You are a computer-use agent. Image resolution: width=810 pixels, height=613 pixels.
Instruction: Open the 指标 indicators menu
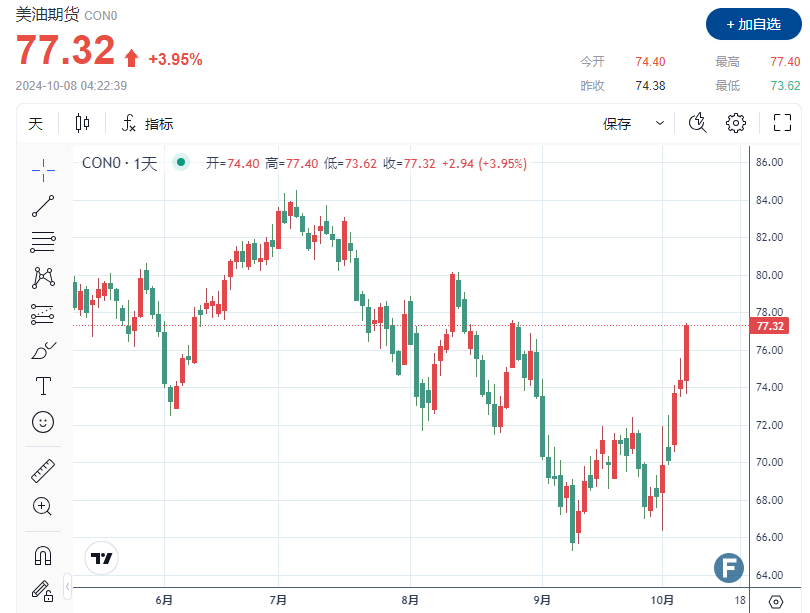(x=147, y=123)
